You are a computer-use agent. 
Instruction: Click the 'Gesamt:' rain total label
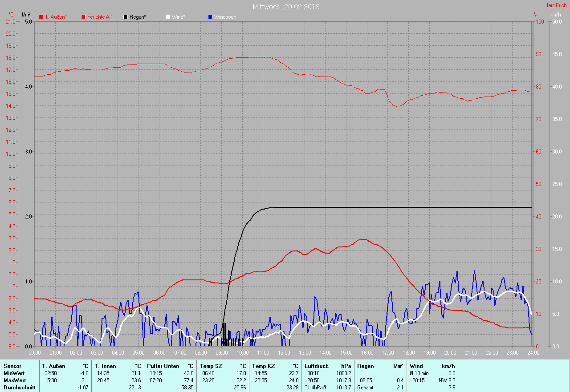coord(366,388)
